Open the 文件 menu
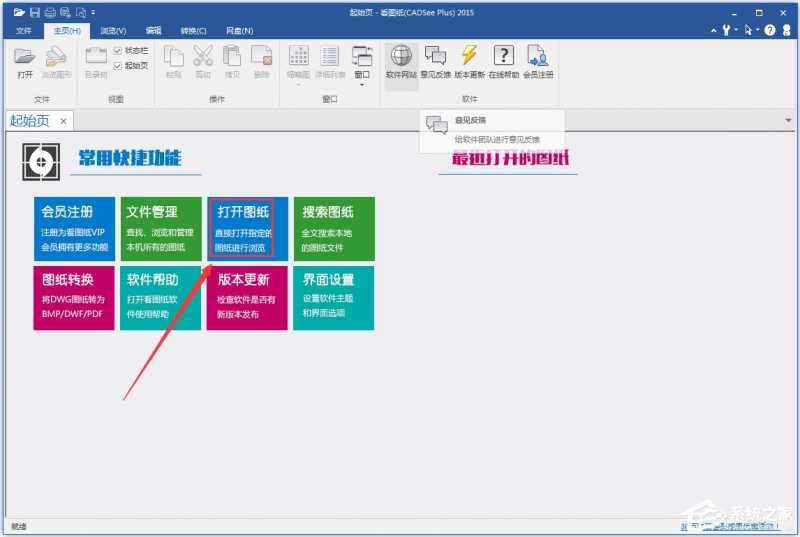The width and height of the screenshot is (800, 537). click(24, 31)
